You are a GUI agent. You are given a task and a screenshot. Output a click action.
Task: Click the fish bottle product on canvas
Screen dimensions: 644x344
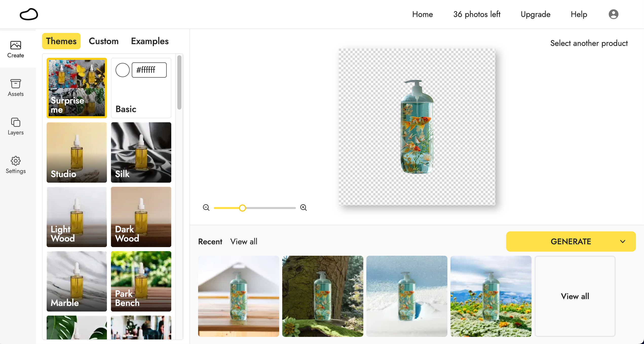(417, 127)
